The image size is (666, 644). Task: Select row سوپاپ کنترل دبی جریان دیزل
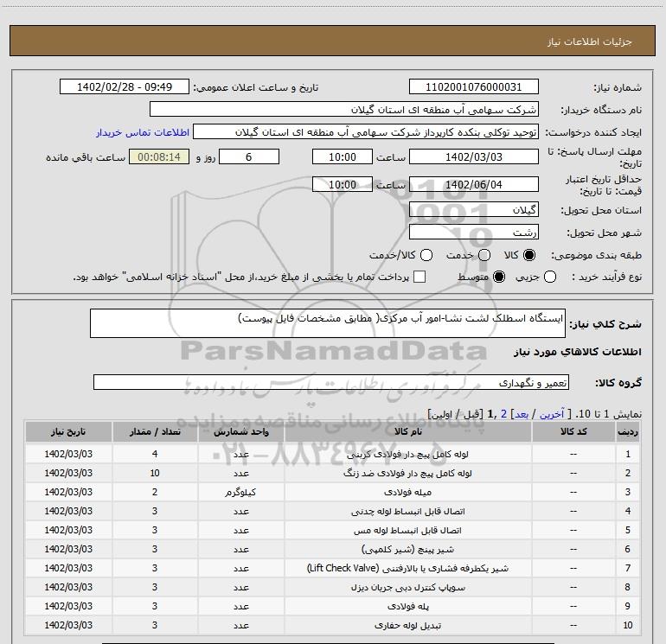332,587
